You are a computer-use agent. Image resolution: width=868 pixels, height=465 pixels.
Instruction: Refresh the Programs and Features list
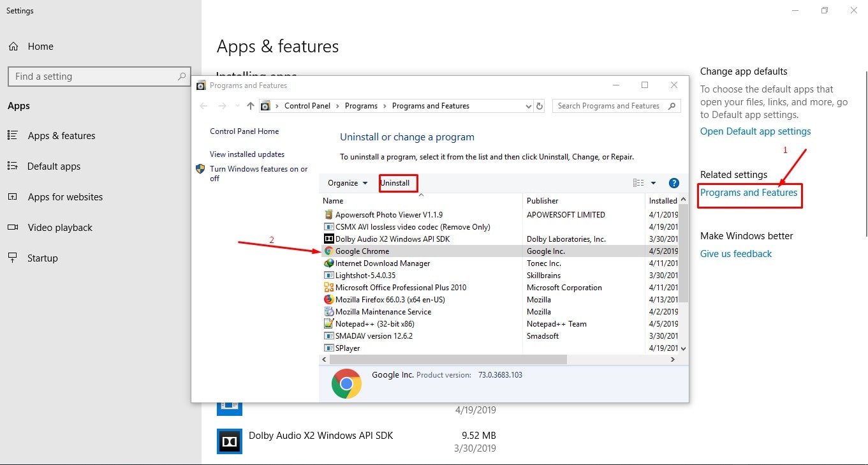540,106
